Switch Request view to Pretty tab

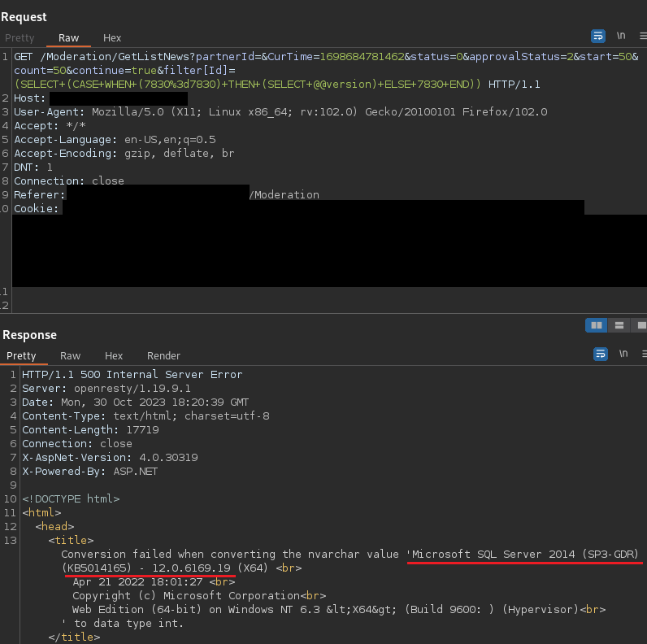click(x=20, y=38)
